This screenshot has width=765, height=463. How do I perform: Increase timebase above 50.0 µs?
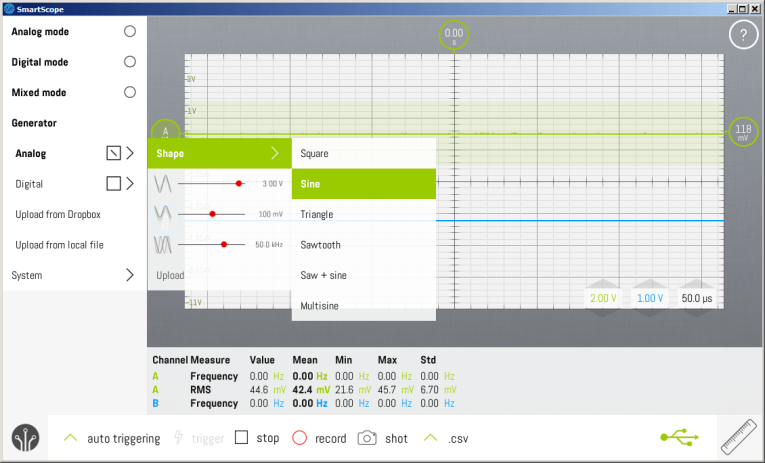pos(696,284)
